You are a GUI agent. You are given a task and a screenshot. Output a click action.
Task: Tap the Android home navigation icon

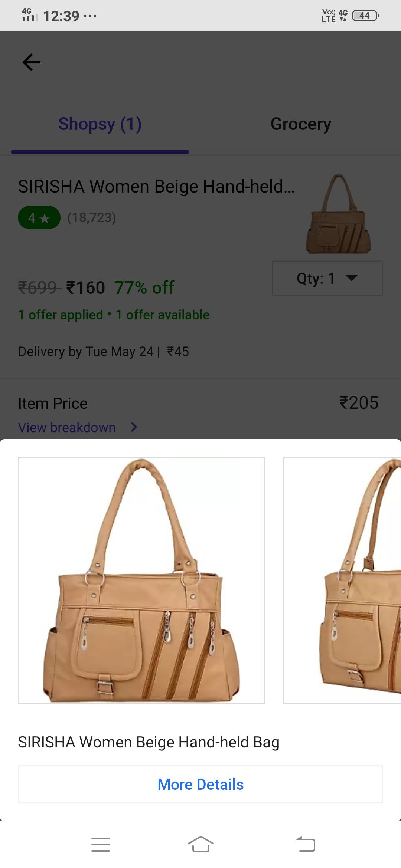coord(200,844)
